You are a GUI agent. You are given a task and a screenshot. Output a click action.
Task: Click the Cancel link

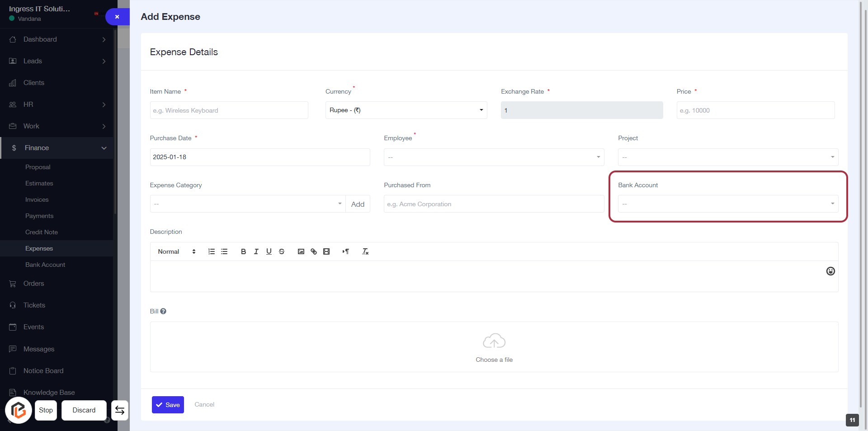point(204,404)
